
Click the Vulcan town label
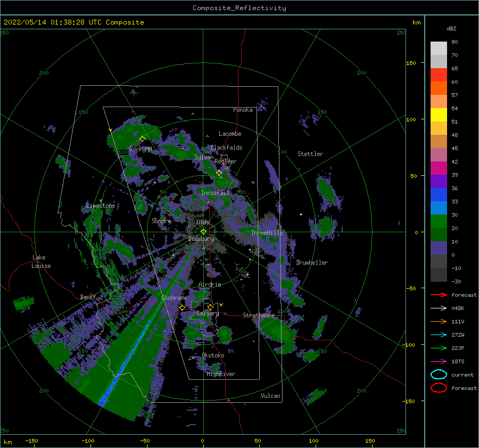(271, 396)
